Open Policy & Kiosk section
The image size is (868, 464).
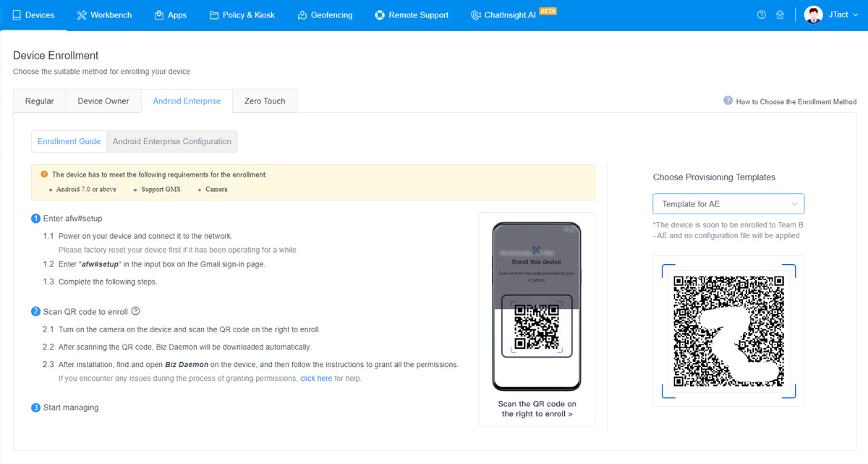tap(242, 14)
